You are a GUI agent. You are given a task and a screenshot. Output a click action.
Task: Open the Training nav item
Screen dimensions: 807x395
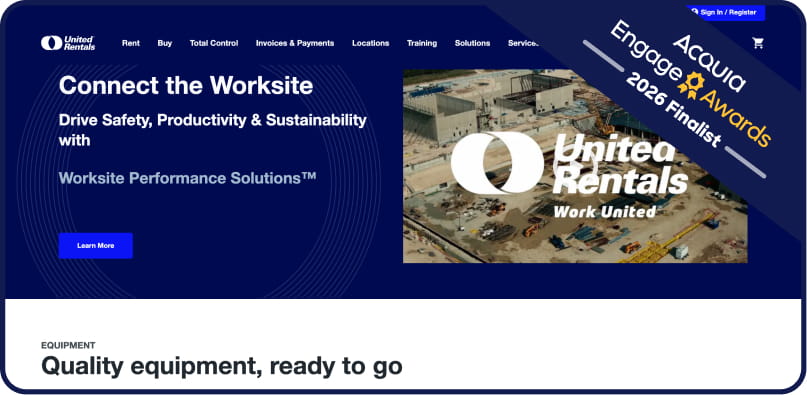[422, 43]
